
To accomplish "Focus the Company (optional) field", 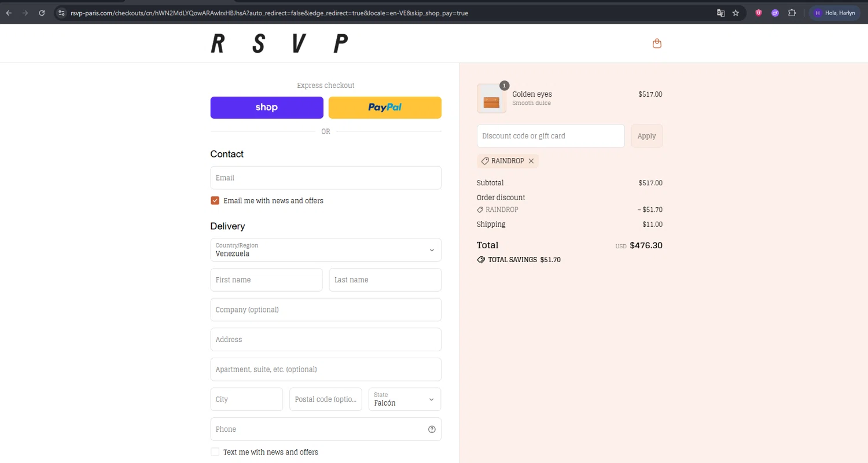I will coord(326,310).
